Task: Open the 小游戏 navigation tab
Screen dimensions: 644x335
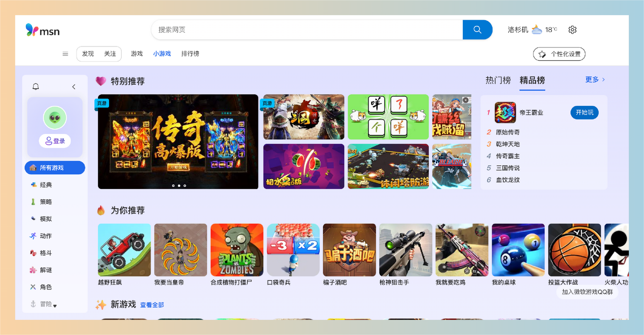Action: [162, 54]
